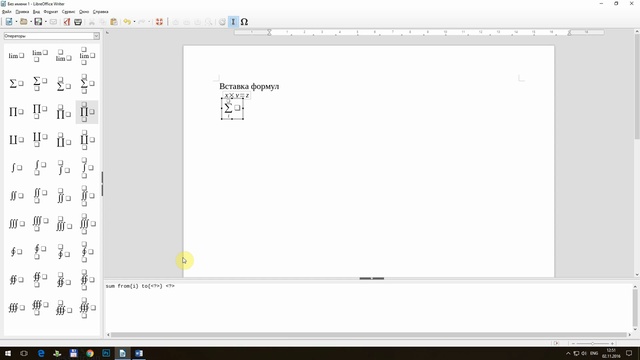
Task: Insert plain double curve integral
Action: (16, 280)
